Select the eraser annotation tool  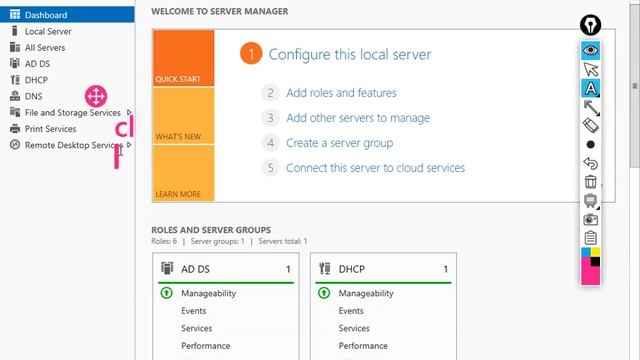tap(591, 126)
